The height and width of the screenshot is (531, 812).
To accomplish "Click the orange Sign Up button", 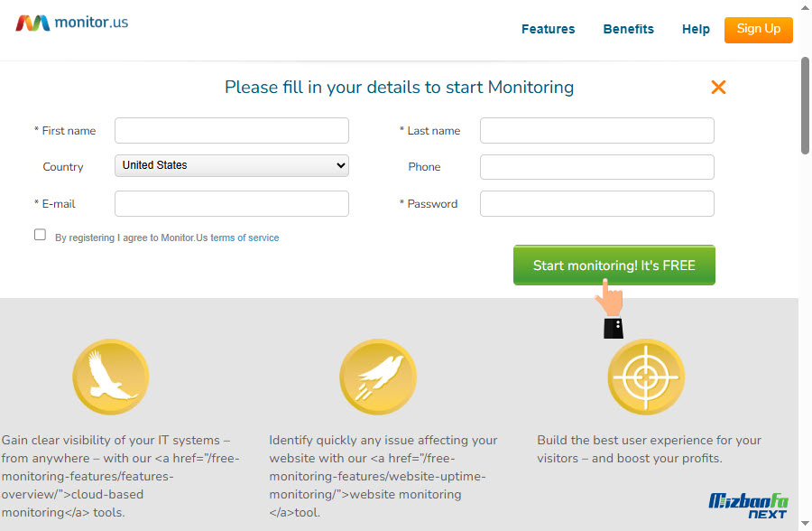I will click(x=758, y=30).
